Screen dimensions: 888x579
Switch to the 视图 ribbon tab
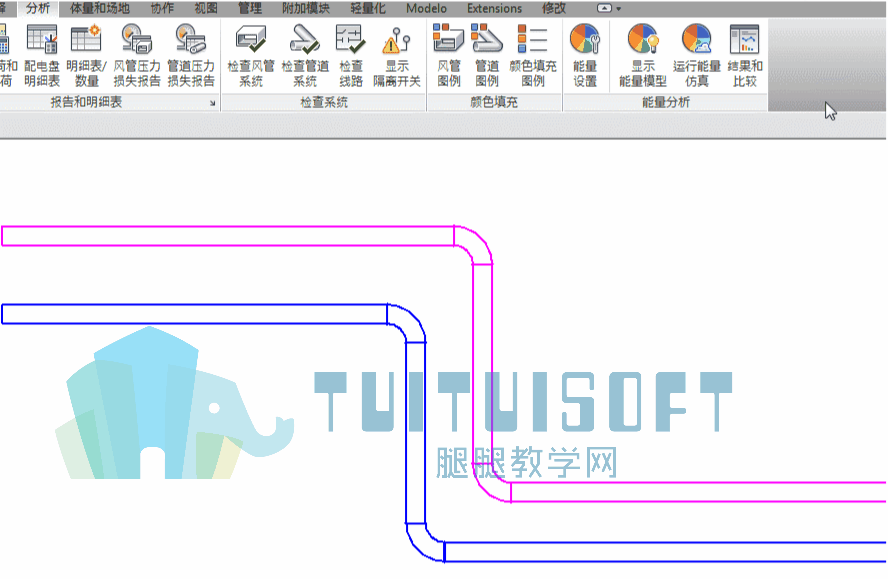point(206,8)
